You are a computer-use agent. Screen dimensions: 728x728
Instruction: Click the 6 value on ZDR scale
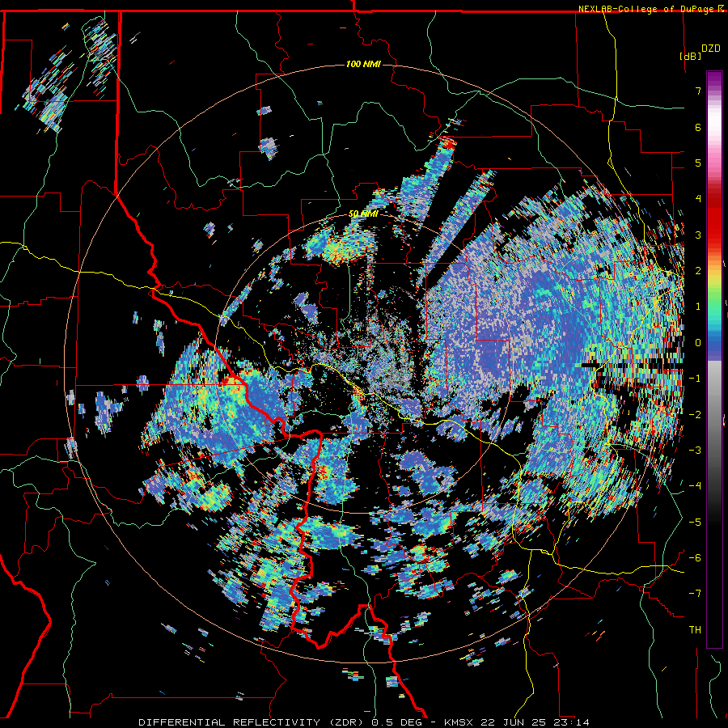pyautogui.click(x=698, y=127)
